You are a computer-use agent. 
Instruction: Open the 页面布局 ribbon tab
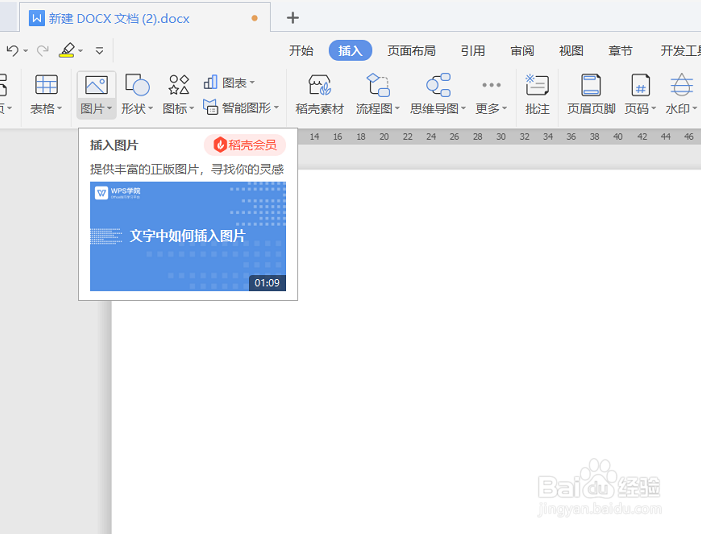point(411,51)
